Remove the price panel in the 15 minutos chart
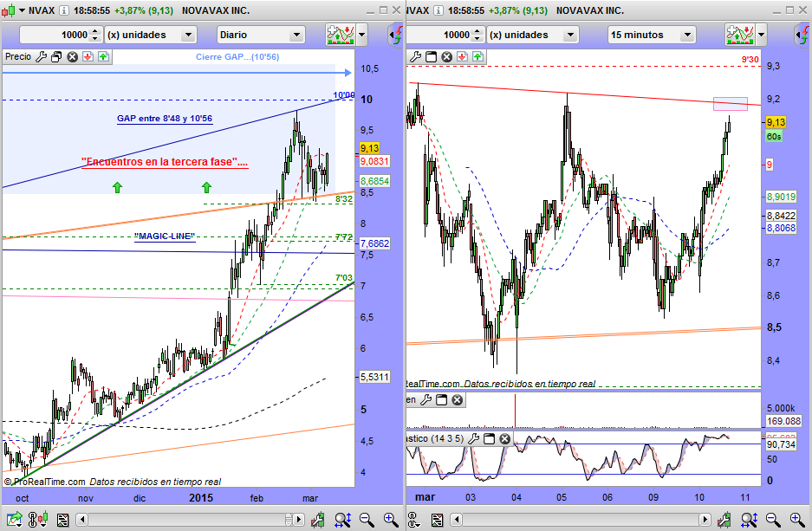The image size is (812, 531). (x=446, y=57)
